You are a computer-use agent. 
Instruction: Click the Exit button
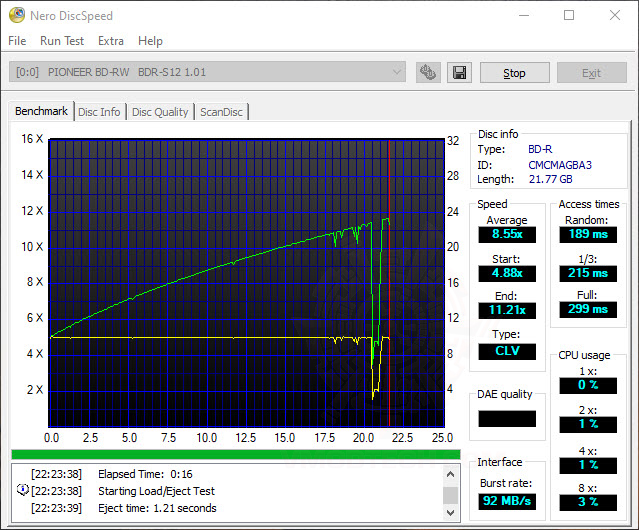pyautogui.click(x=592, y=73)
